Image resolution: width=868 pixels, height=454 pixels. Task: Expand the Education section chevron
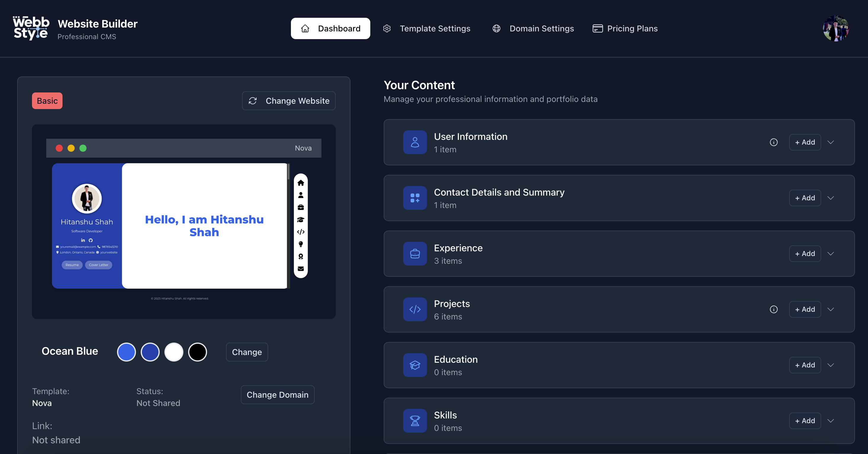(x=831, y=365)
